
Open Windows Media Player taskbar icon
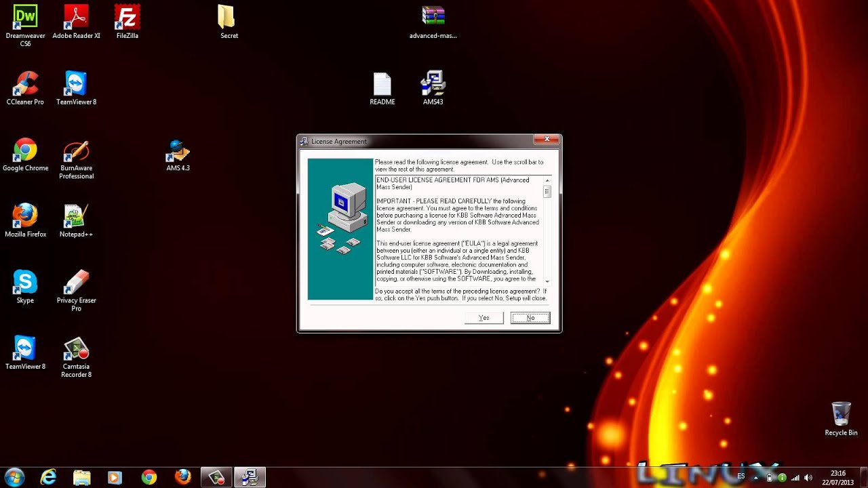click(x=115, y=477)
